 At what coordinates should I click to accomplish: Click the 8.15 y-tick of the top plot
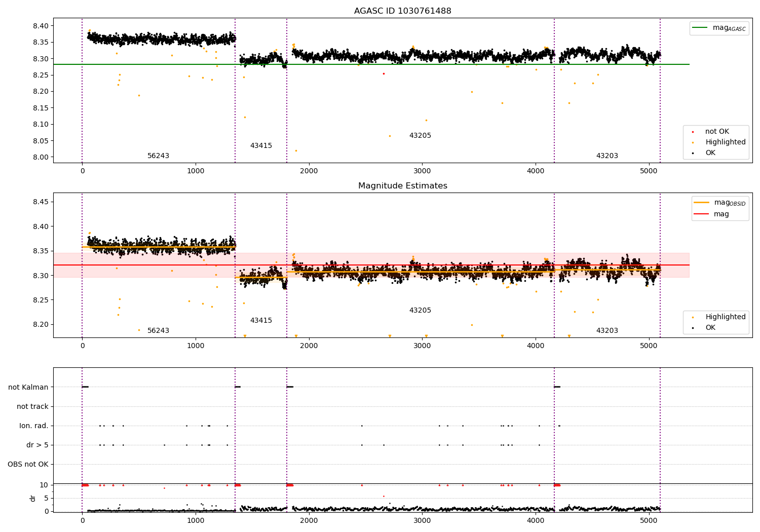click(40, 108)
